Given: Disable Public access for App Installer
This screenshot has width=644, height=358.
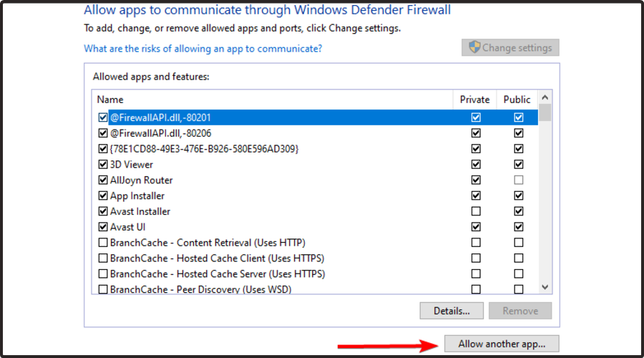Looking at the screenshot, I should click(519, 196).
